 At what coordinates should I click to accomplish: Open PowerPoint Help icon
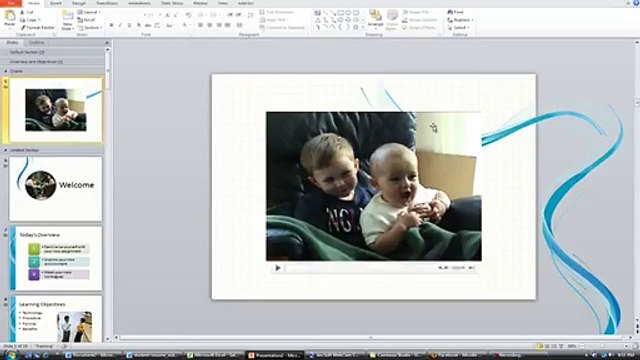pyautogui.click(x=636, y=3)
